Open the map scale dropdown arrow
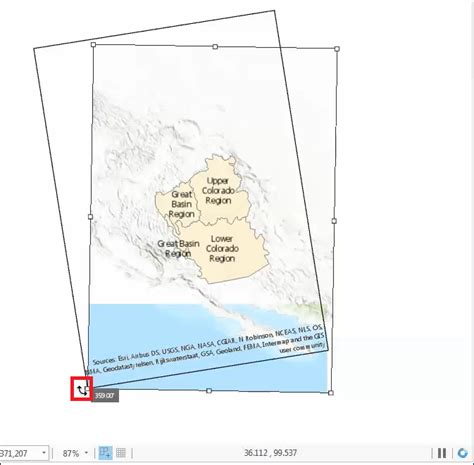This screenshot has width=474, height=465. click(44, 453)
